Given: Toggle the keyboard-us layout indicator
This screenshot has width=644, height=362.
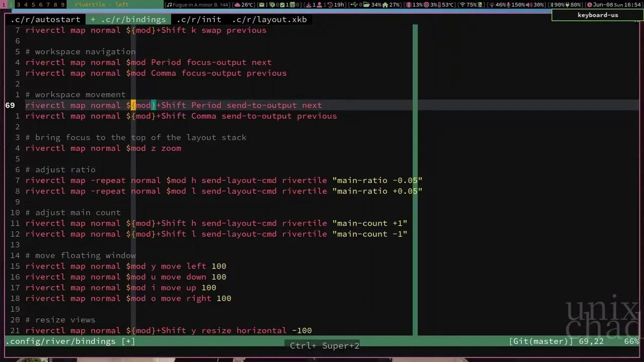Looking at the screenshot, I should click(598, 15).
